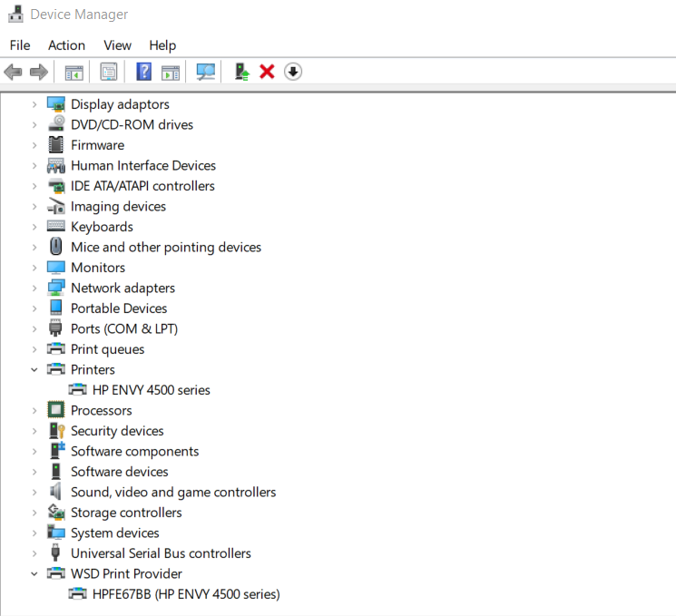The width and height of the screenshot is (676, 616).
Task: Click the Human Interface Devices icon
Action: click(x=56, y=165)
